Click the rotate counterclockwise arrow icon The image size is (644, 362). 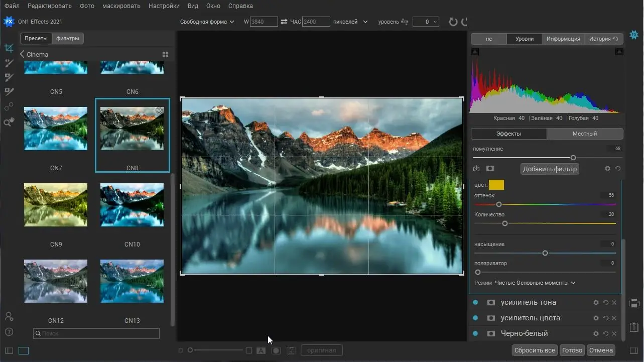coord(453,22)
